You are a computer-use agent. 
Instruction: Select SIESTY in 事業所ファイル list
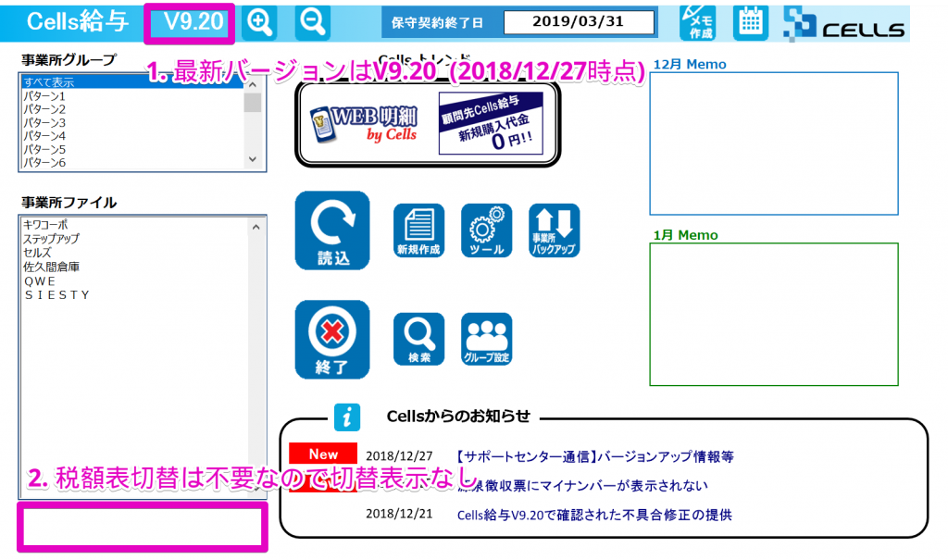point(134,295)
